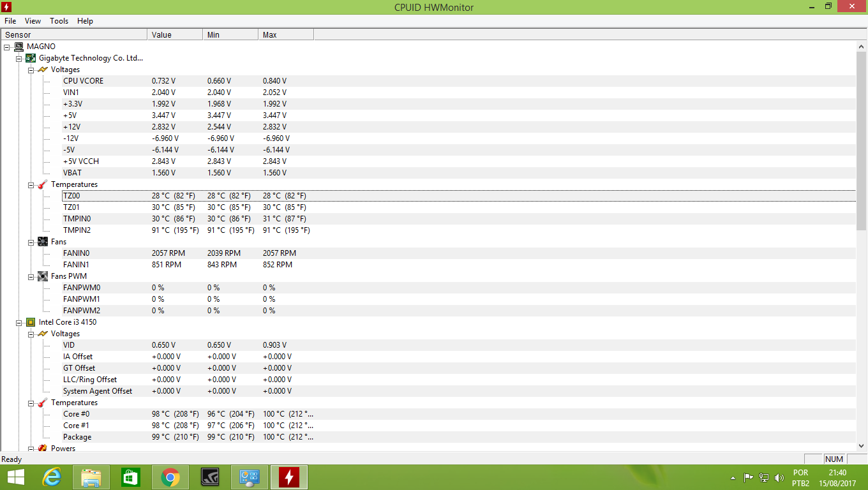This screenshot has width=868, height=490.
Task: Click the network tray icon
Action: (x=764, y=478)
